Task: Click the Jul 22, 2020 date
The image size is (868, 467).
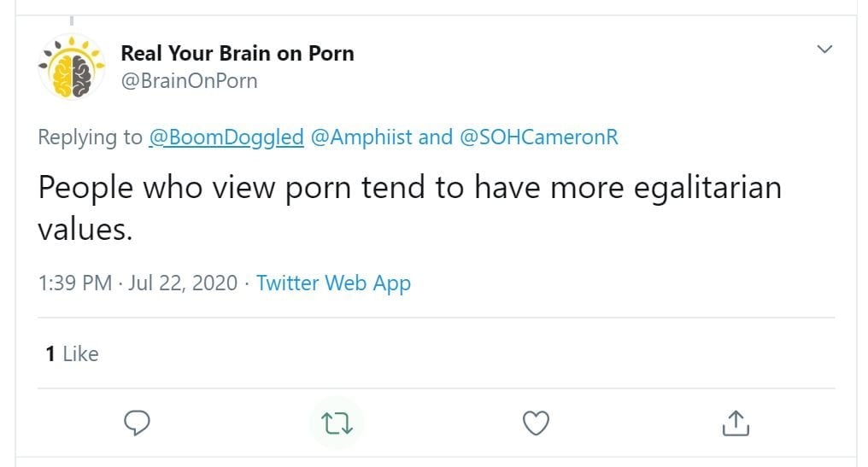Action: (x=183, y=283)
